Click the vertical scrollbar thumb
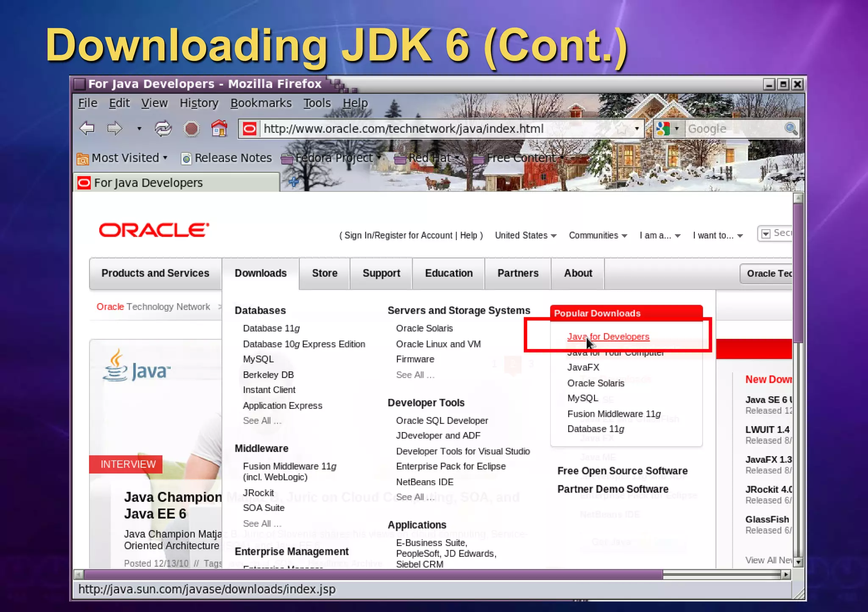868x612 pixels. tap(798, 273)
